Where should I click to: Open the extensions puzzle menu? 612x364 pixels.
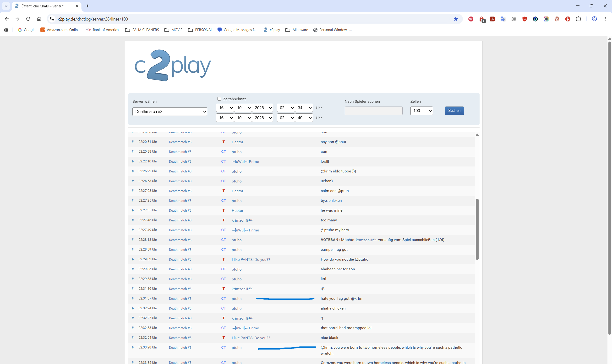tap(578, 19)
